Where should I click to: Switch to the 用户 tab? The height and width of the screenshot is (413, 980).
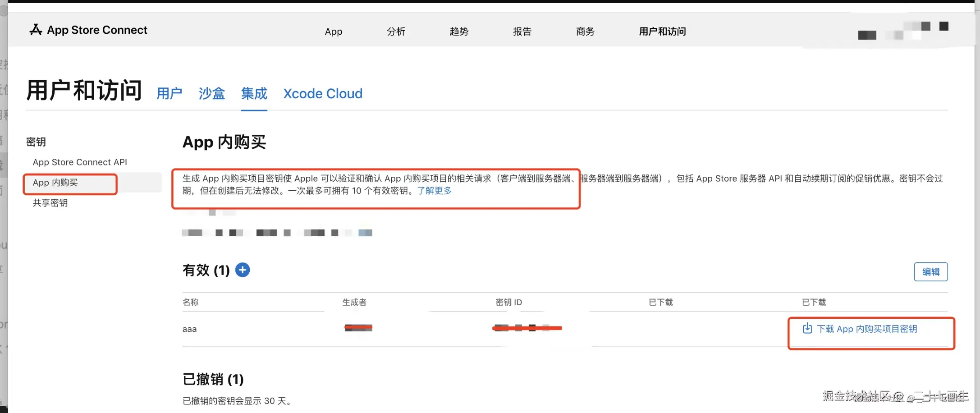[x=169, y=93]
